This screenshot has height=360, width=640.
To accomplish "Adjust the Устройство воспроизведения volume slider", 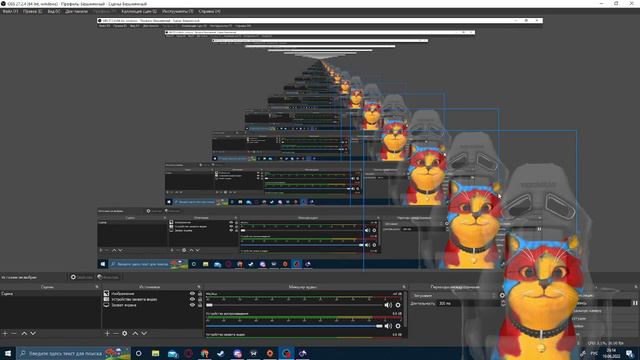I will pyautogui.click(x=294, y=326).
